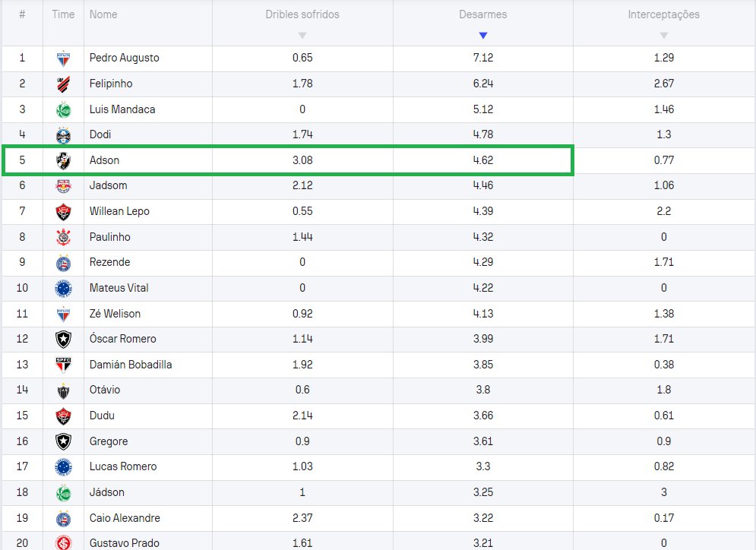
Task: Sort by the Dribles sofridos arrow
Action: pos(302,36)
